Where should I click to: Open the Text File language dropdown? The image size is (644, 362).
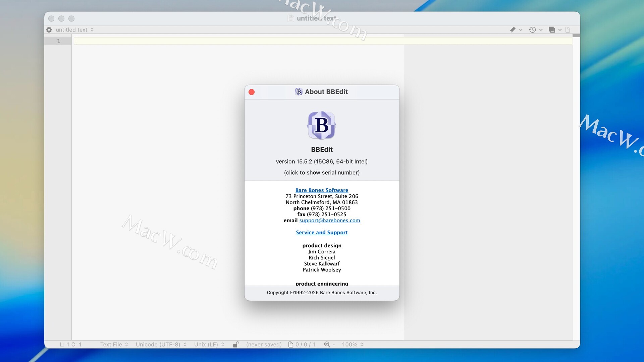[114, 344]
